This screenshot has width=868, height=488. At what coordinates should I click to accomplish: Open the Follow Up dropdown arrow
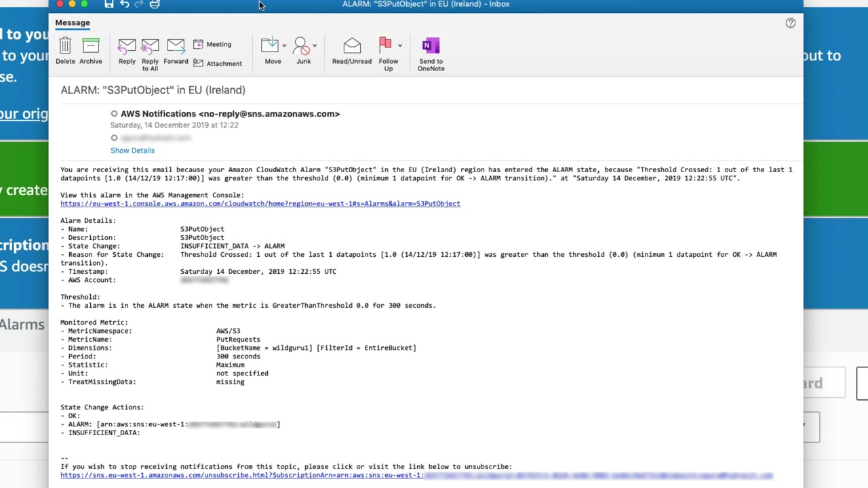(x=400, y=45)
